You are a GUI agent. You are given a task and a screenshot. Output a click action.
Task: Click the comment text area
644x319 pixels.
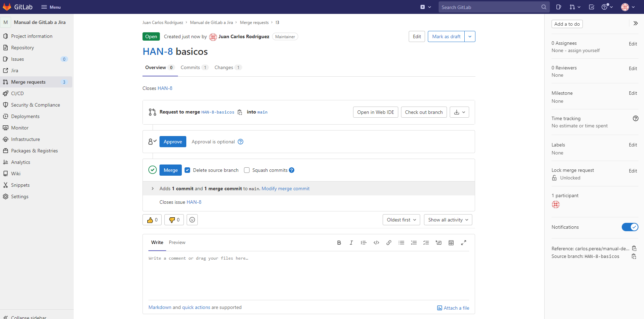(309, 276)
